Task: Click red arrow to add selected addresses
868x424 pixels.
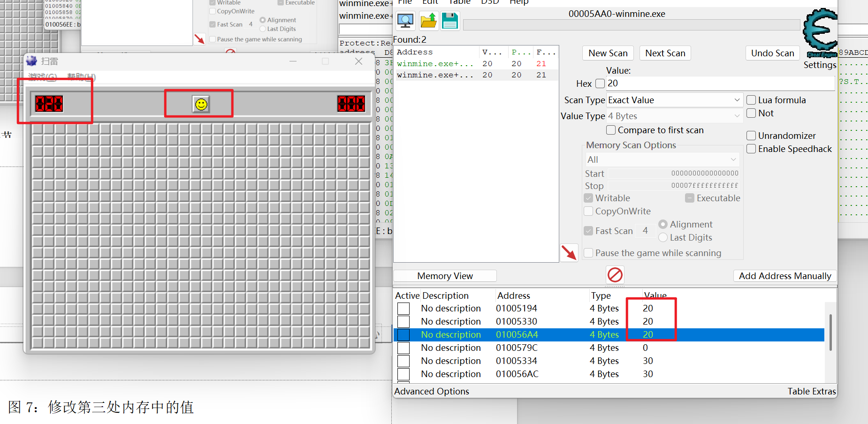Action: [569, 253]
